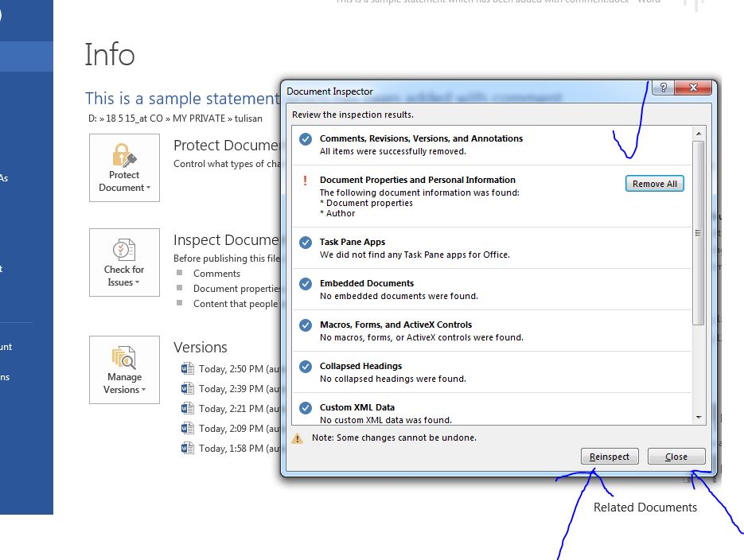This screenshot has width=744, height=560.
Task: Click the red X of Document Inspector
Action: click(x=693, y=87)
